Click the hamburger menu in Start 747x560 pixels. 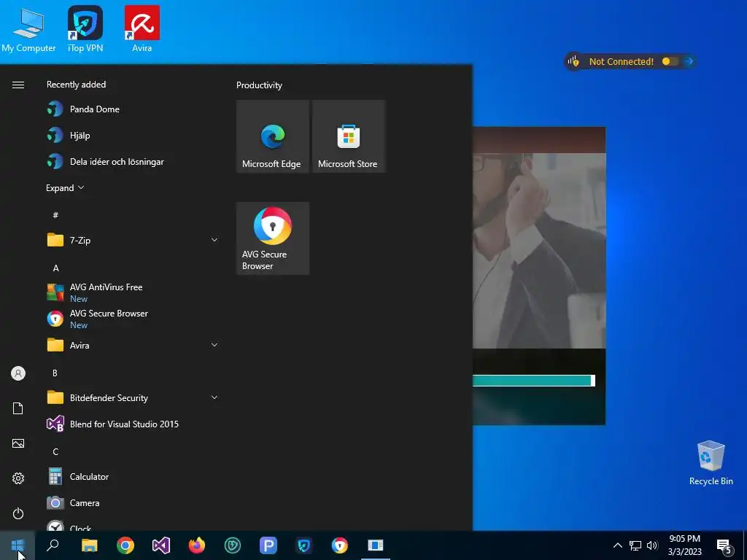pos(18,85)
